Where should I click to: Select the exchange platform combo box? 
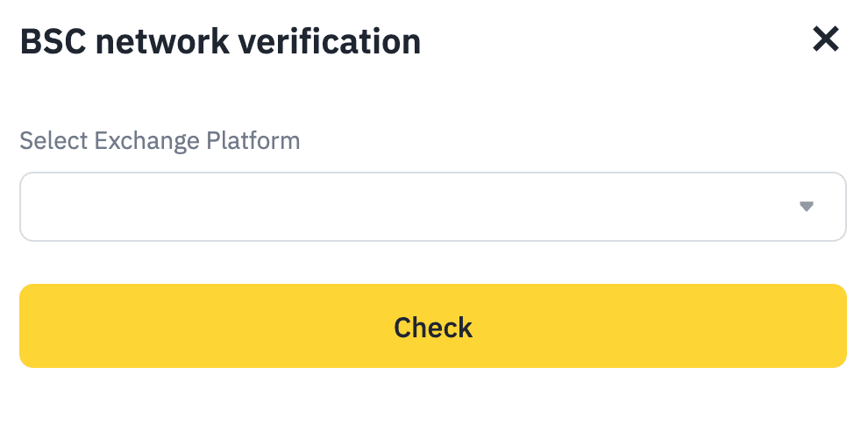[432, 207]
